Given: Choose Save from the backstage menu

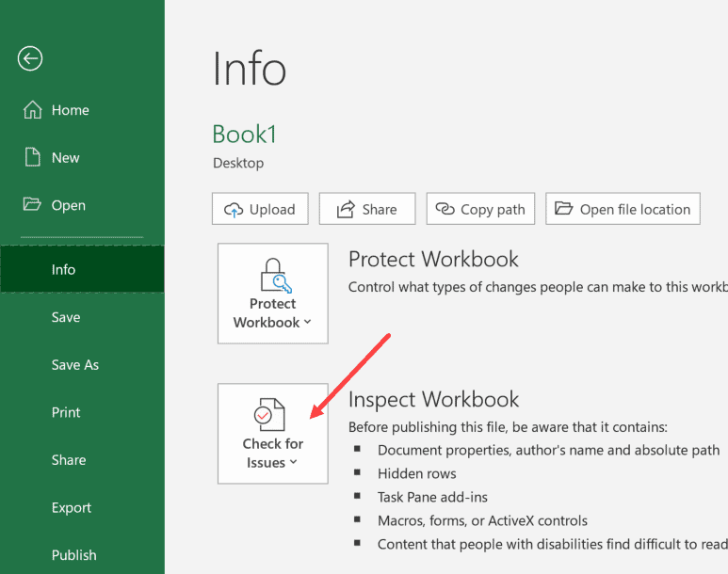Looking at the screenshot, I should (x=66, y=317).
